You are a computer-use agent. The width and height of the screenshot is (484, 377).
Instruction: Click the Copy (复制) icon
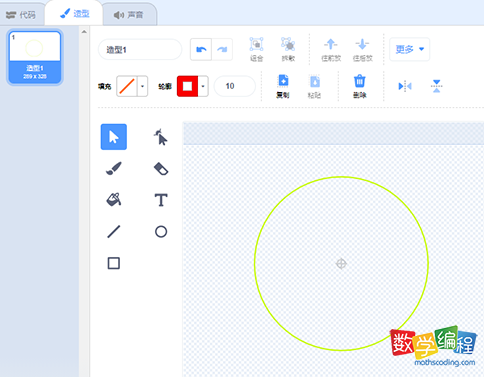(283, 86)
